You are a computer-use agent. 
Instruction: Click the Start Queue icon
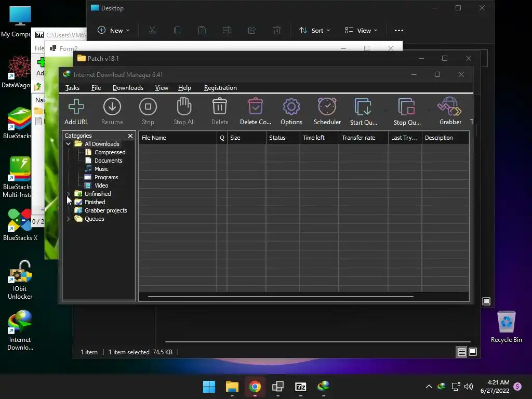[363, 111]
